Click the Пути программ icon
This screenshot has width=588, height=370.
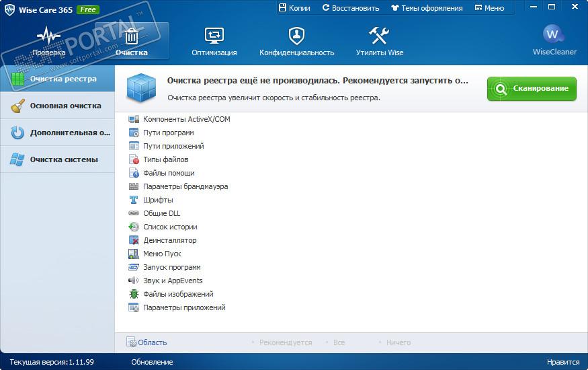(134, 133)
